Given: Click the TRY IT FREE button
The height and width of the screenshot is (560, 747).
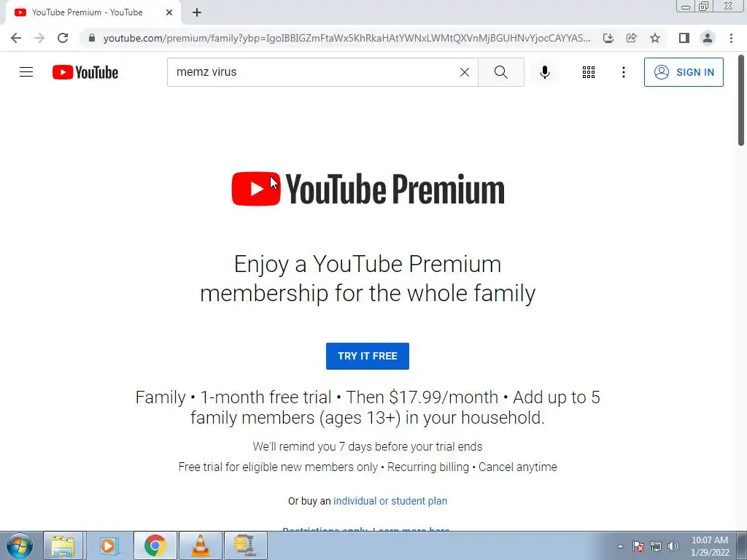Looking at the screenshot, I should pyautogui.click(x=368, y=356).
